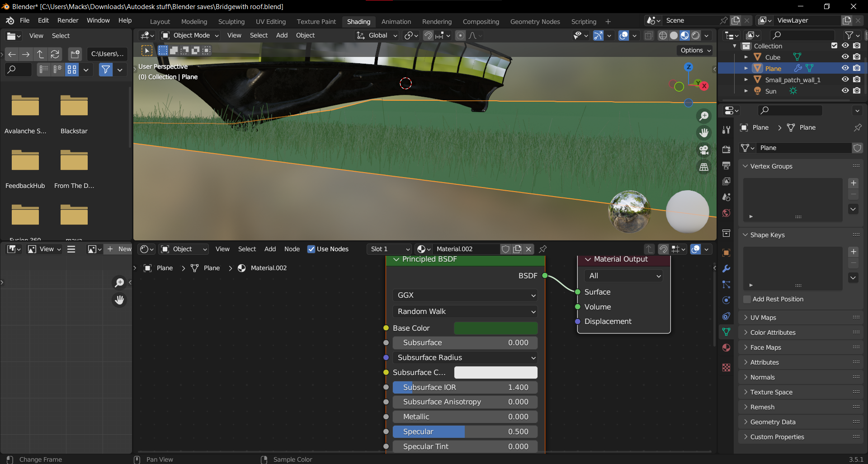This screenshot has height=464, width=868.
Task: Toggle the Use Nodes checkbox
Action: (311, 249)
